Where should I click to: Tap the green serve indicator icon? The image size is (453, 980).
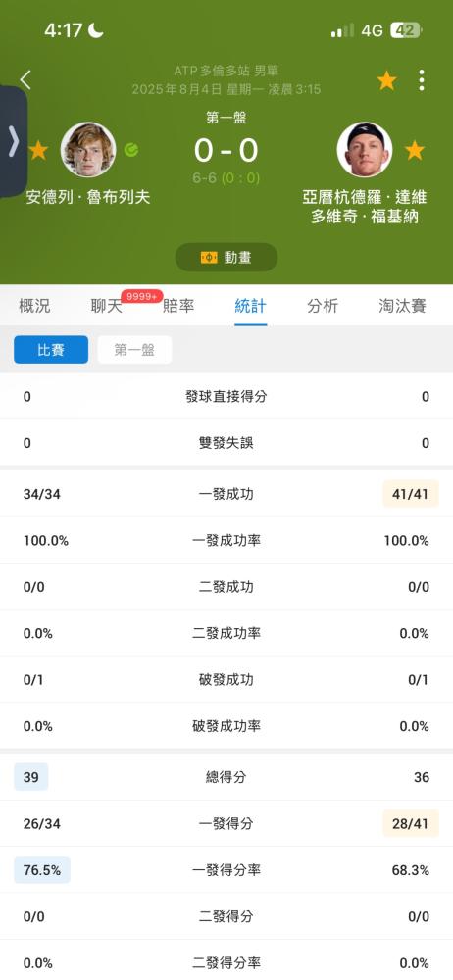(x=131, y=150)
